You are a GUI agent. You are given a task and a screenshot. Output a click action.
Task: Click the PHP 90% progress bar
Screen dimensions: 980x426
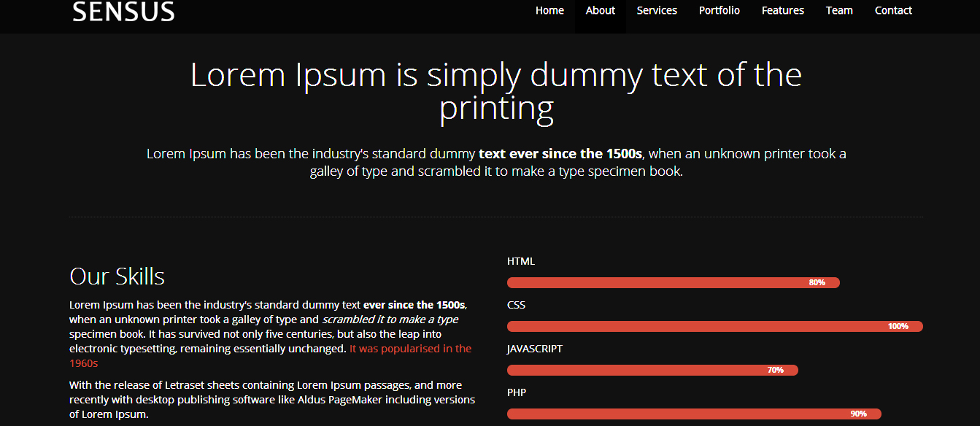tap(693, 414)
